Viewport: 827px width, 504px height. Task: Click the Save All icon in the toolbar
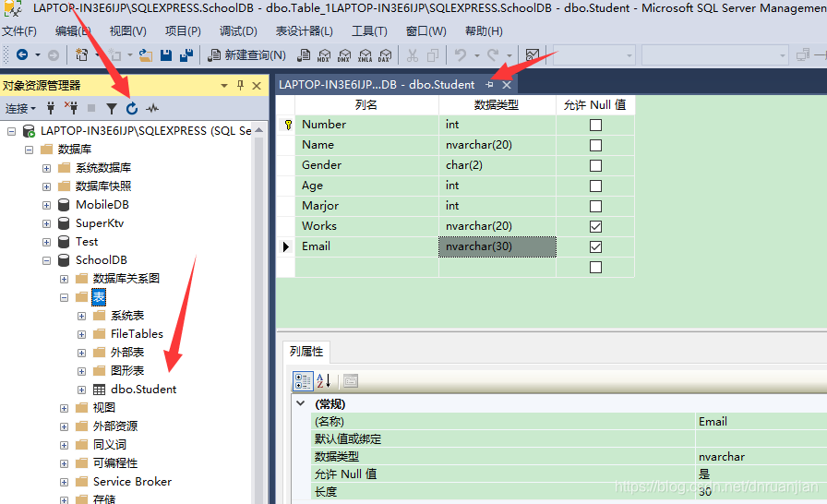(186, 54)
